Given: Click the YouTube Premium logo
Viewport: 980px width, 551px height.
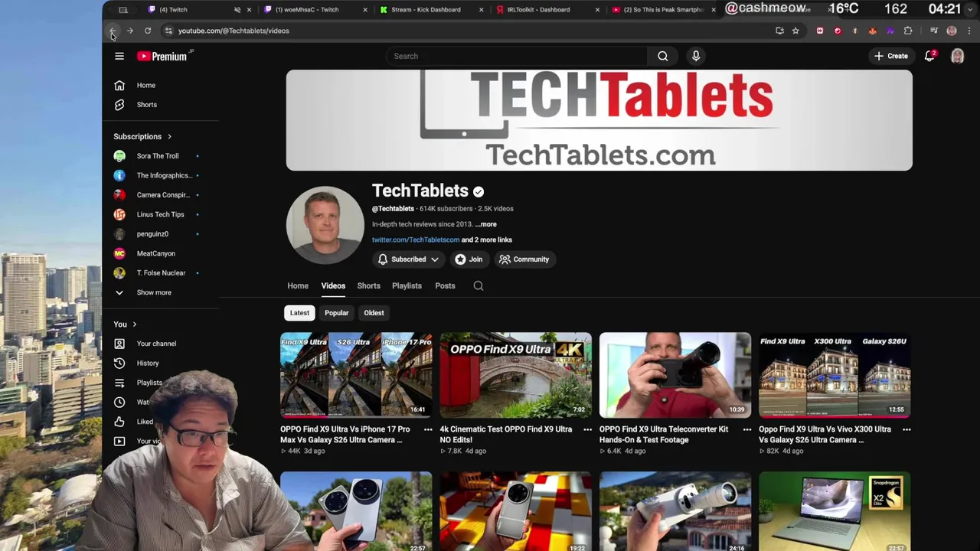Looking at the screenshot, I should pos(162,56).
